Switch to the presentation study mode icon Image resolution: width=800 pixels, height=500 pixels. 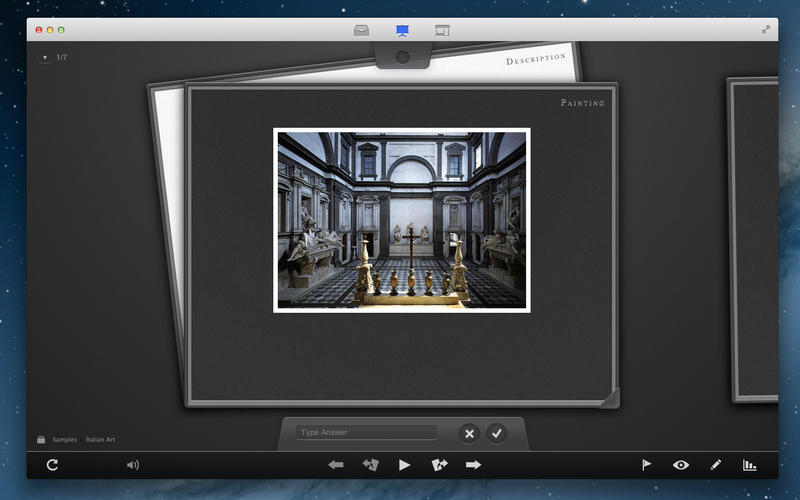[x=402, y=31]
